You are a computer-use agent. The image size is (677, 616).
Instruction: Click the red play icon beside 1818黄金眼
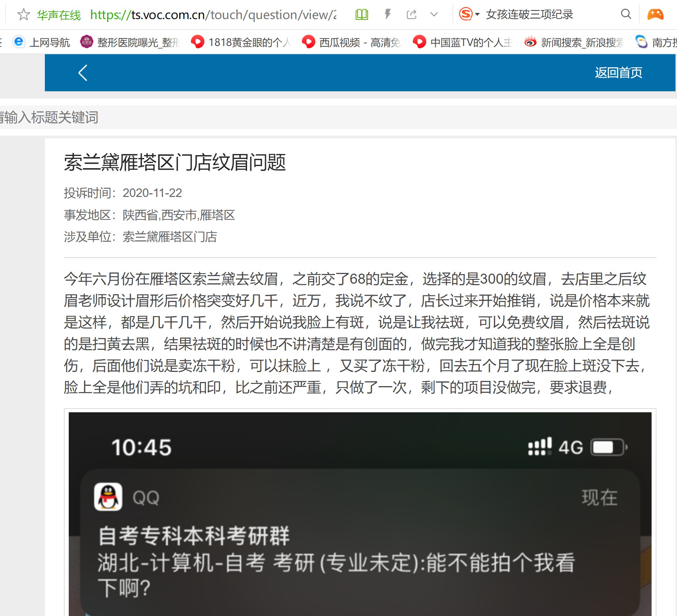(x=197, y=41)
